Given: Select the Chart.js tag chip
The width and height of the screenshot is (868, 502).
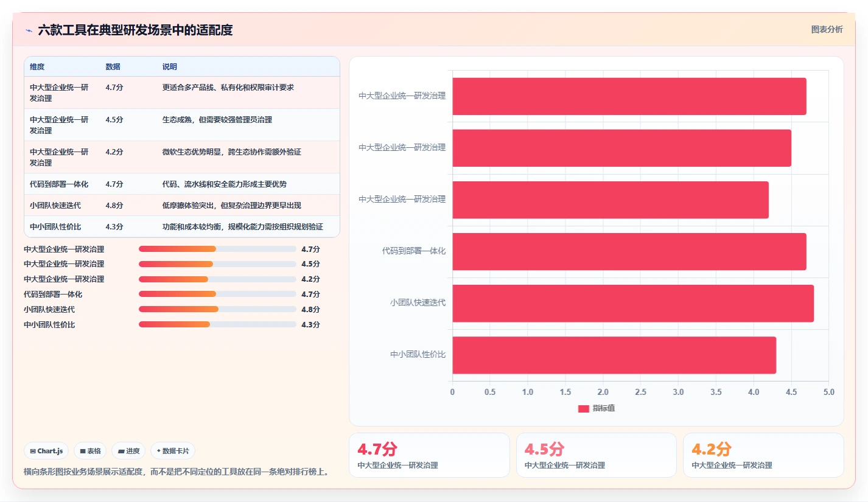Looking at the screenshot, I should [x=47, y=451].
